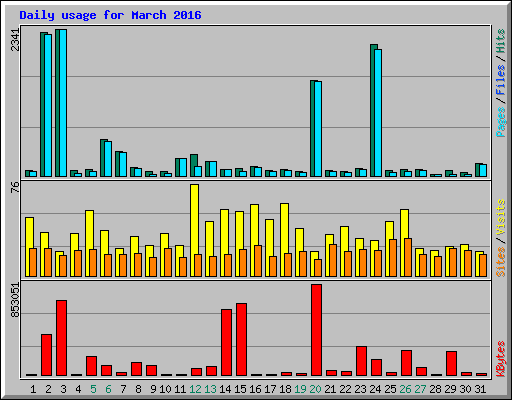This screenshot has height=400, width=512.
Task: Click the 'Files' legend label
Action: tap(501, 79)
